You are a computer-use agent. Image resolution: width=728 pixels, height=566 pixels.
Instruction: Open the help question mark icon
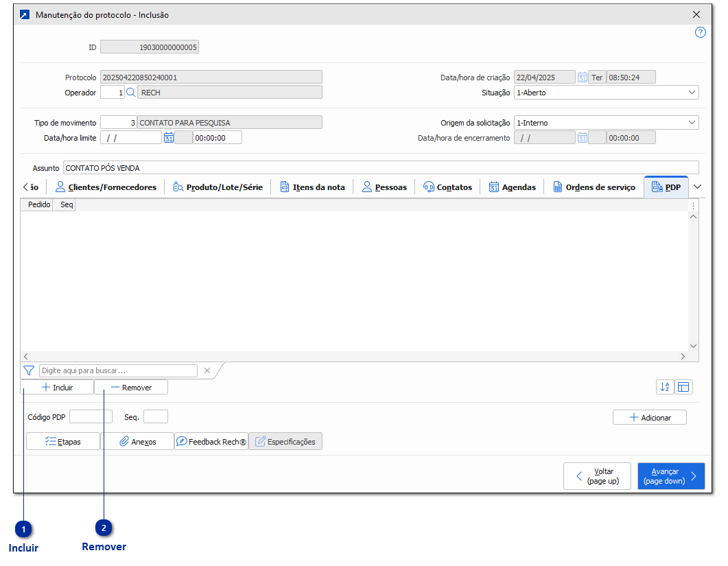point(700,32)
